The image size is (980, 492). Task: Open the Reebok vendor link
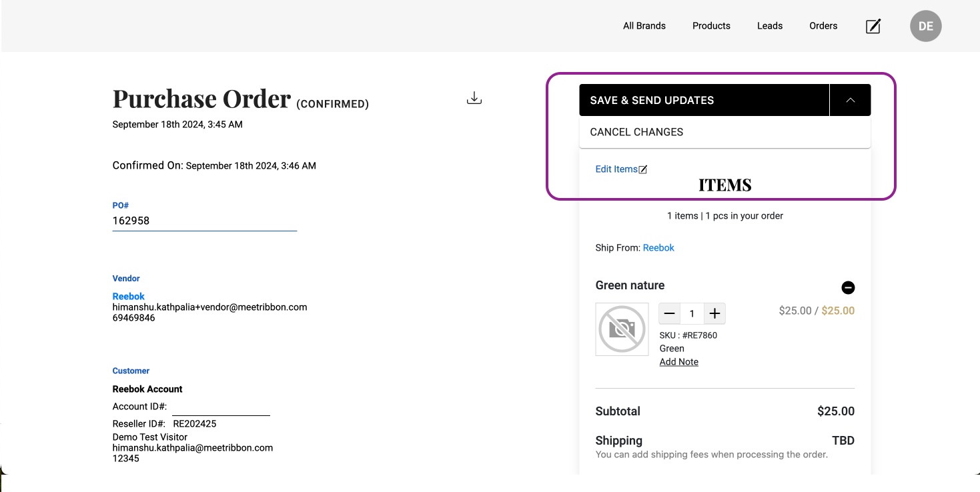(128, 296)
